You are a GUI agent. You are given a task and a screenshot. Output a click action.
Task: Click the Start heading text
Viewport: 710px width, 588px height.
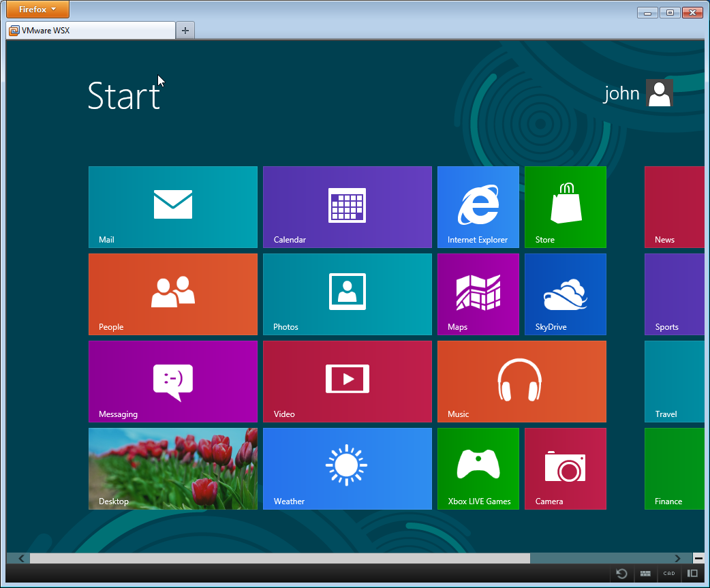point(123,95)
